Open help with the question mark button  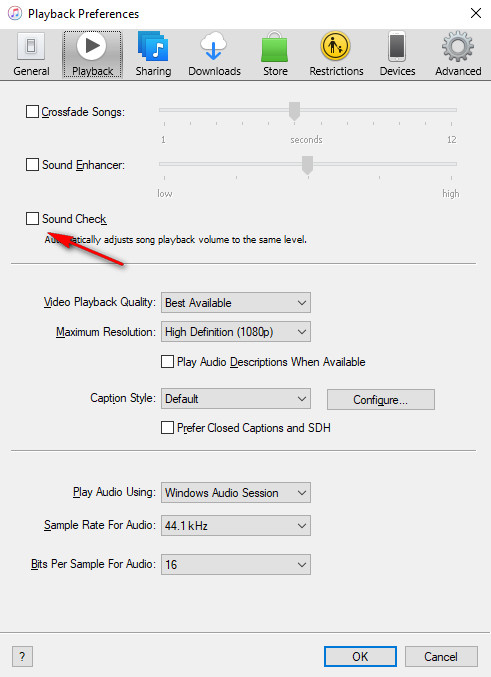tap(22, 657)
